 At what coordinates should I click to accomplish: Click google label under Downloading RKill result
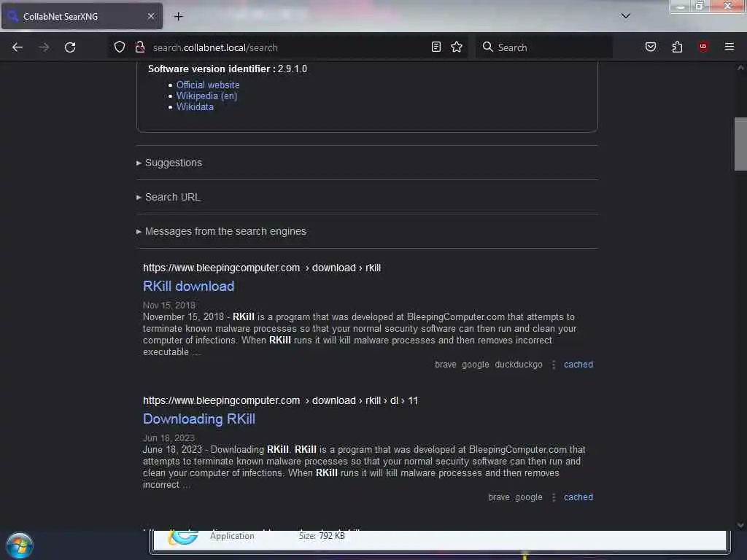(x=528, y=497)
